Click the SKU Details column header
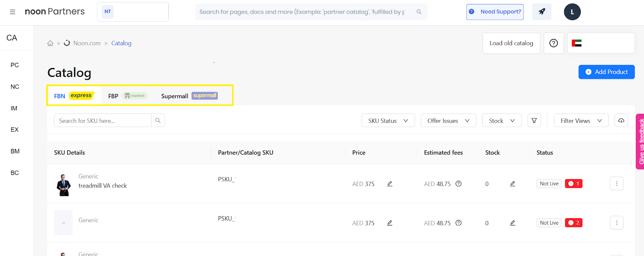 coord(70,153)
